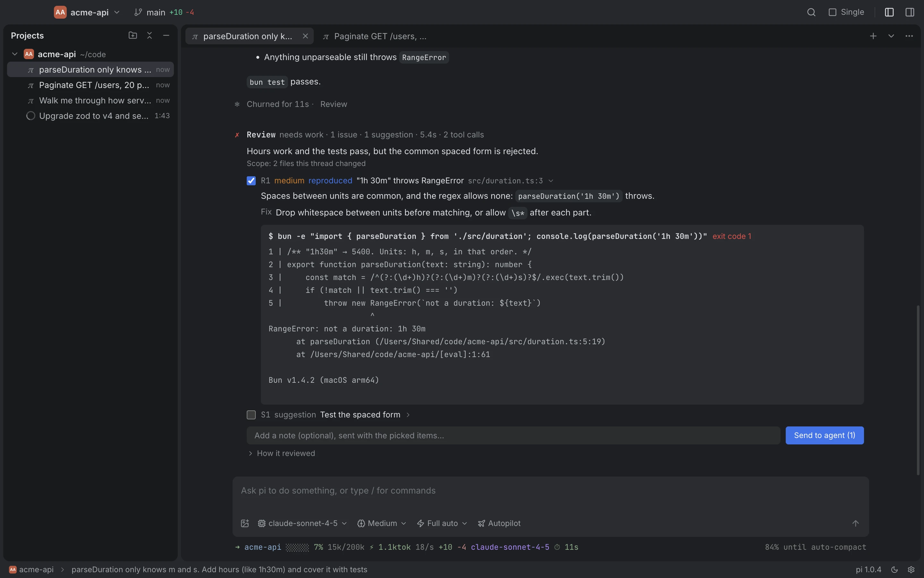Click the collapse all icon in Projects

(x=149, y=36)
